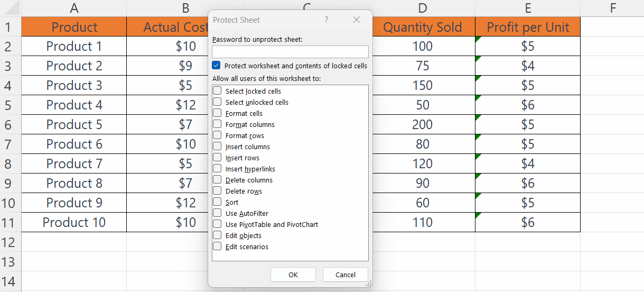Allow Insert columns option
The width and height of the screenshot is (644, 292).
point(217,147)
